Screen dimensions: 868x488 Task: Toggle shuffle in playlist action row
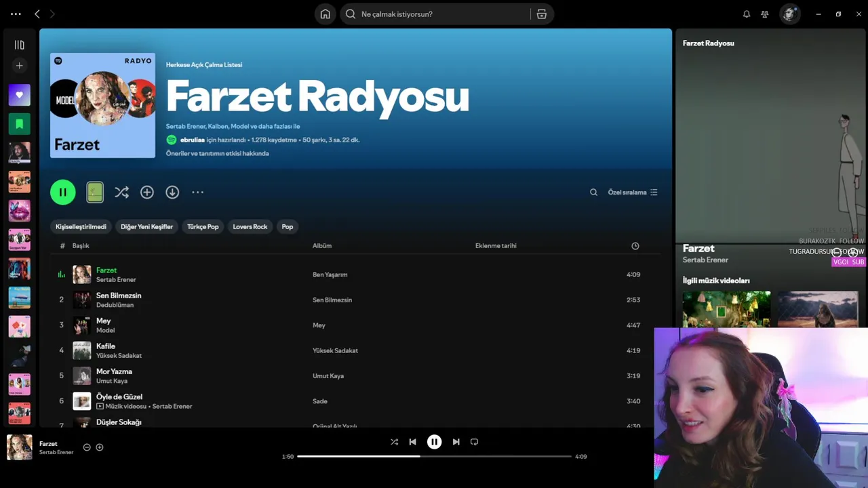pyautogui.click(x=121, y=192)
